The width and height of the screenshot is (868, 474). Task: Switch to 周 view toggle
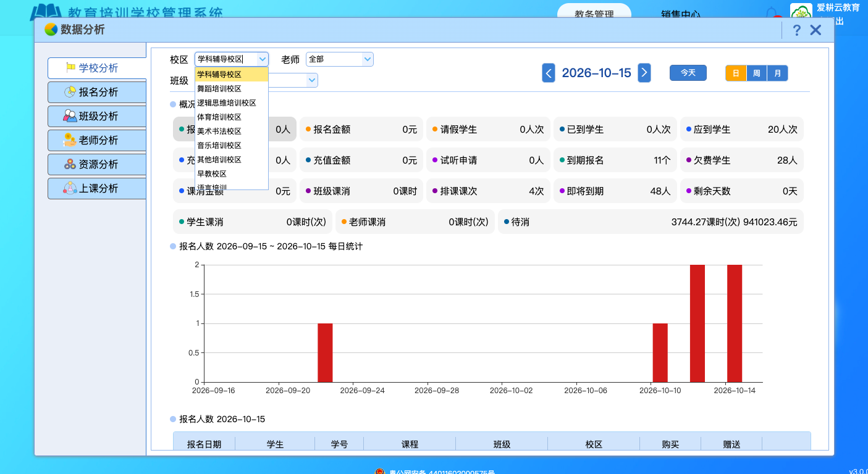(x=757, y=73)
